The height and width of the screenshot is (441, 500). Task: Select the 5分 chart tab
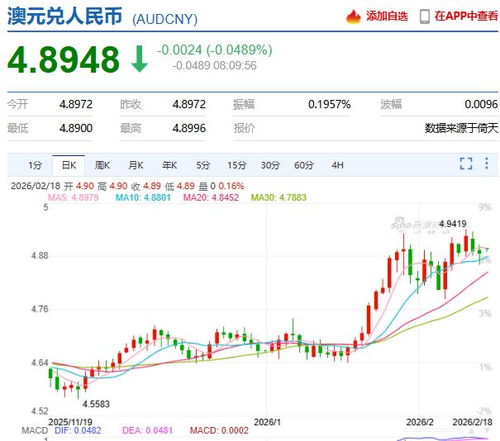[203, 165]
